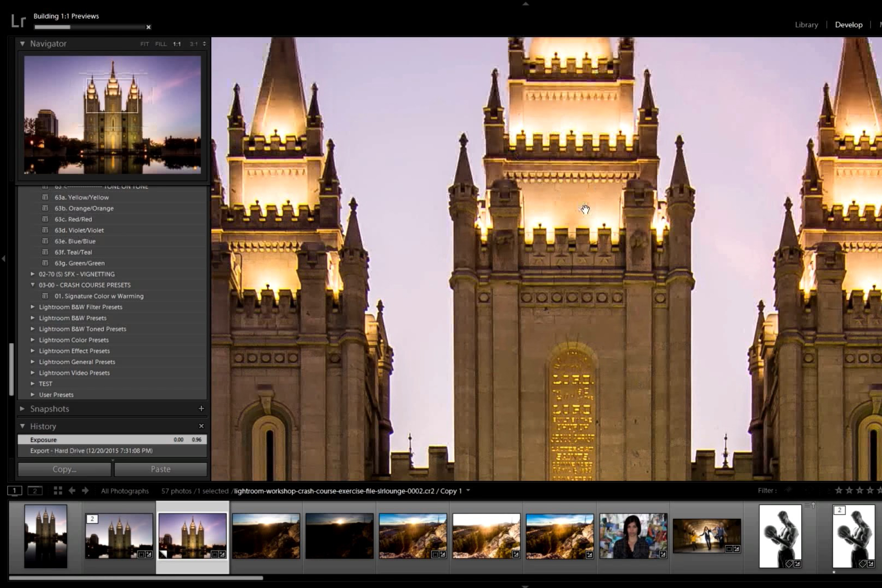
Task: Select the tunnel couple filmstrip thumbnail
Action: pyautogui.click(x=706, y=536)
